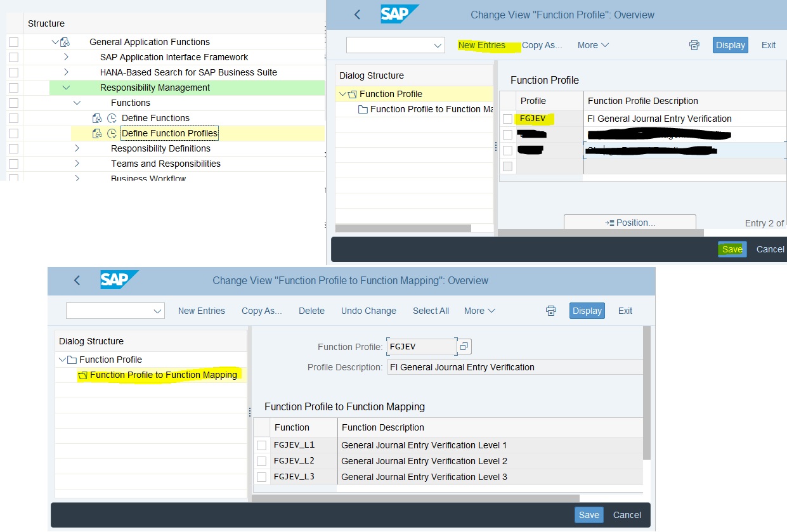Collapse the Responsibility Management node

66,88
